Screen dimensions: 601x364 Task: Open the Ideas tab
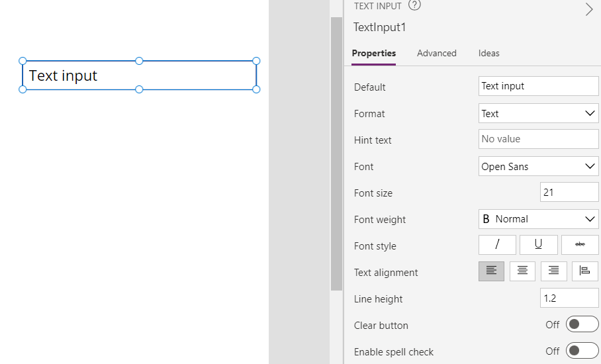(x=488, y=53)
